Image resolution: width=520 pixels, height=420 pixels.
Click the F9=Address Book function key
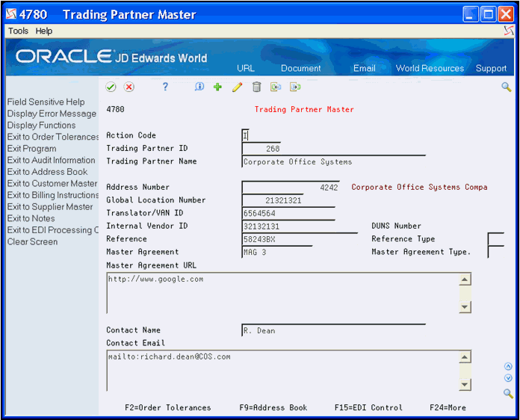273,407
